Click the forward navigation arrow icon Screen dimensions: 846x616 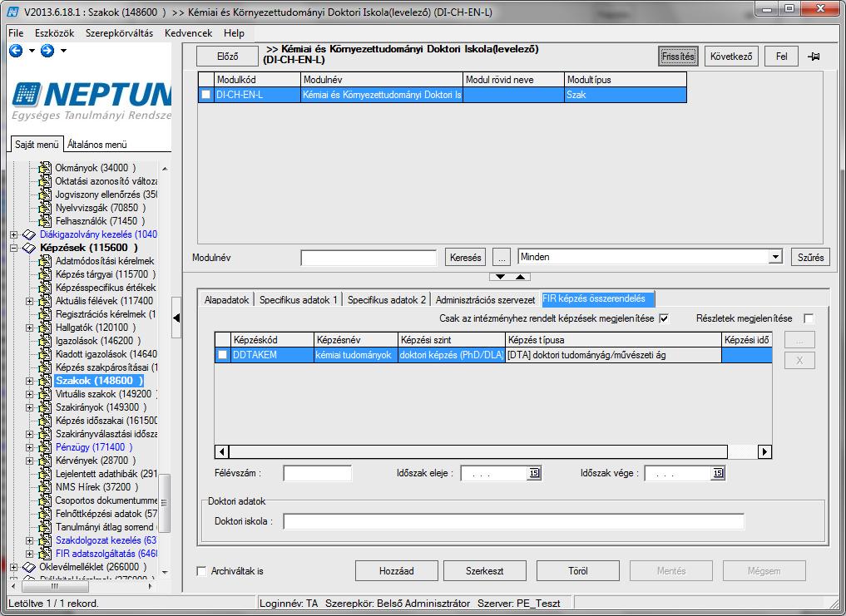click(47, 51)
